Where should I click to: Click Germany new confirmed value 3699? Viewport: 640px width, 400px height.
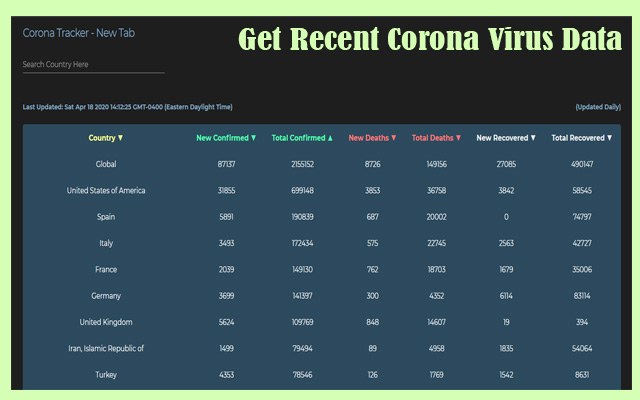(x=227, y=296)
